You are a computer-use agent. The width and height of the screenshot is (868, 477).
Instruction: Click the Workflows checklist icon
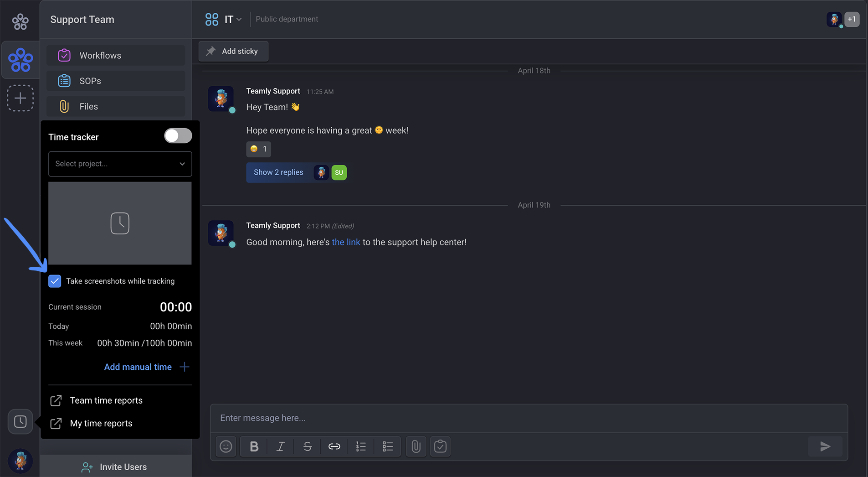coord(64,55)
